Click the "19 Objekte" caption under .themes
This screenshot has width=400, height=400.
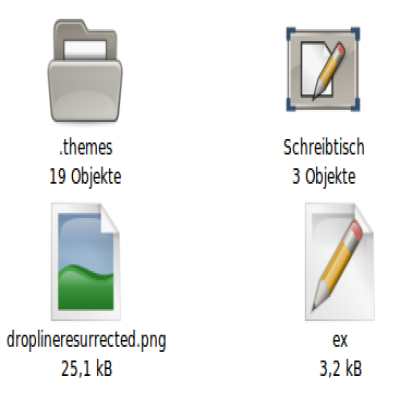pos(85,176)
